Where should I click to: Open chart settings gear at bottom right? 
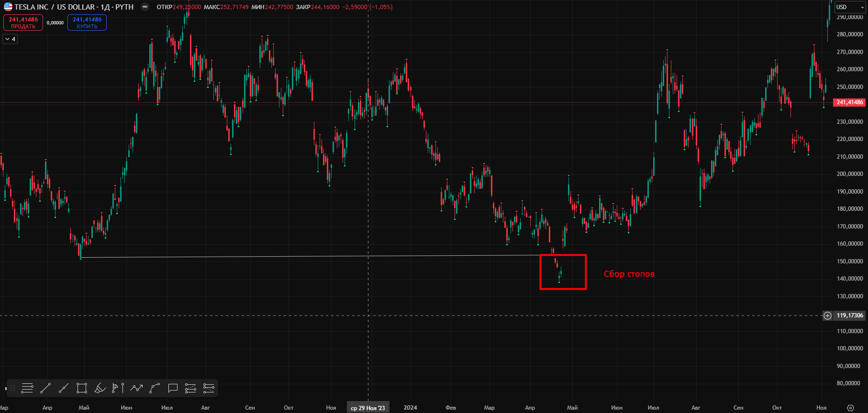coord(850,408)
